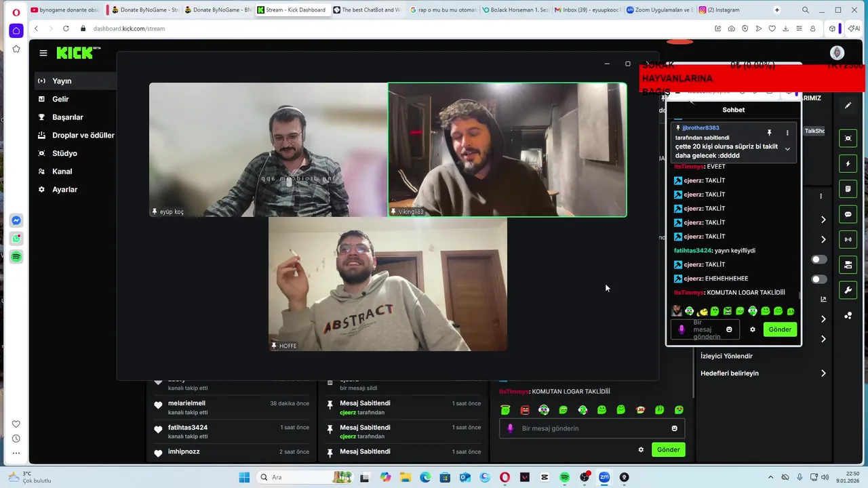This screenshot has width=868, height=488.
Task: Click the three-dots cluster icon at toolbar bottom
Action: click(x=848, y=315)
